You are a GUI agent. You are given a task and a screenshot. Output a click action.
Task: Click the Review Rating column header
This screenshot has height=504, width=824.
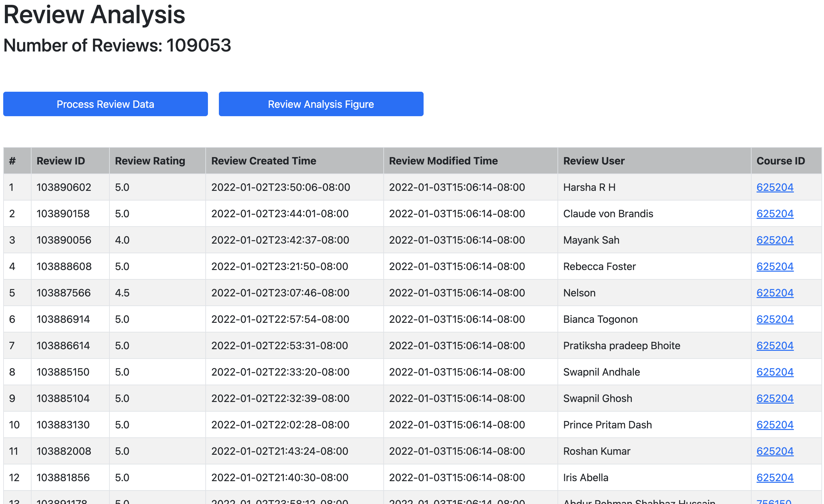point(150,161)
